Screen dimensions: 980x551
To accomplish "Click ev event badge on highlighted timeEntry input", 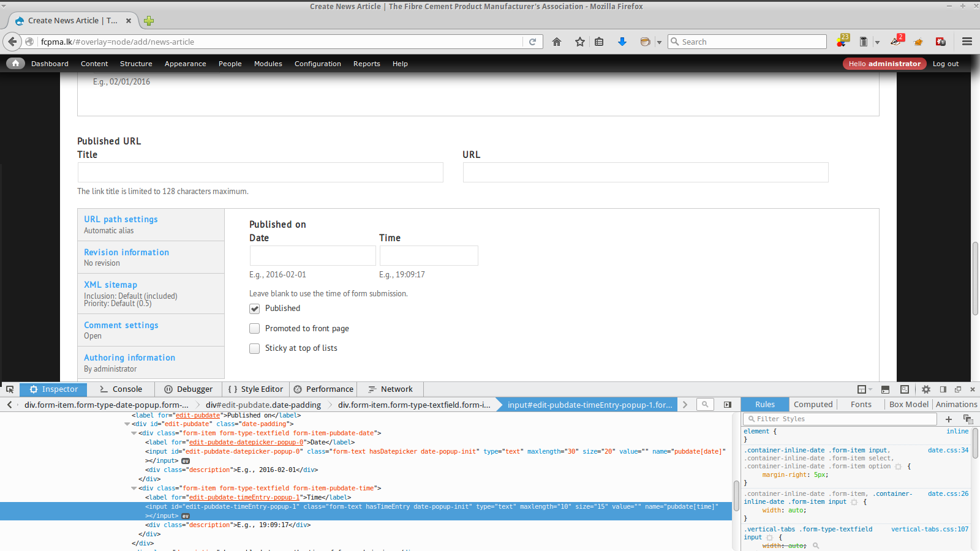I will (186, 516).
